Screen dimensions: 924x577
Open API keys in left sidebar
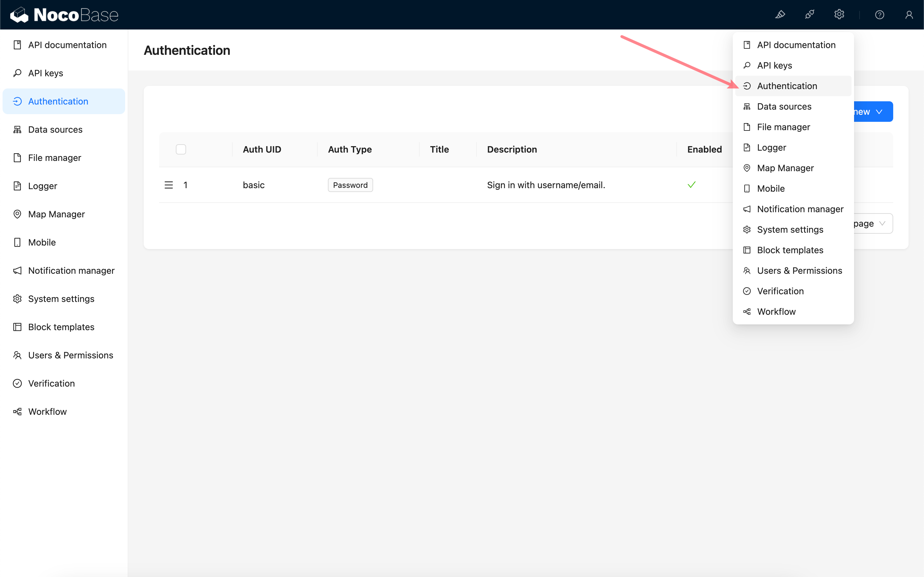pos(46,73)
